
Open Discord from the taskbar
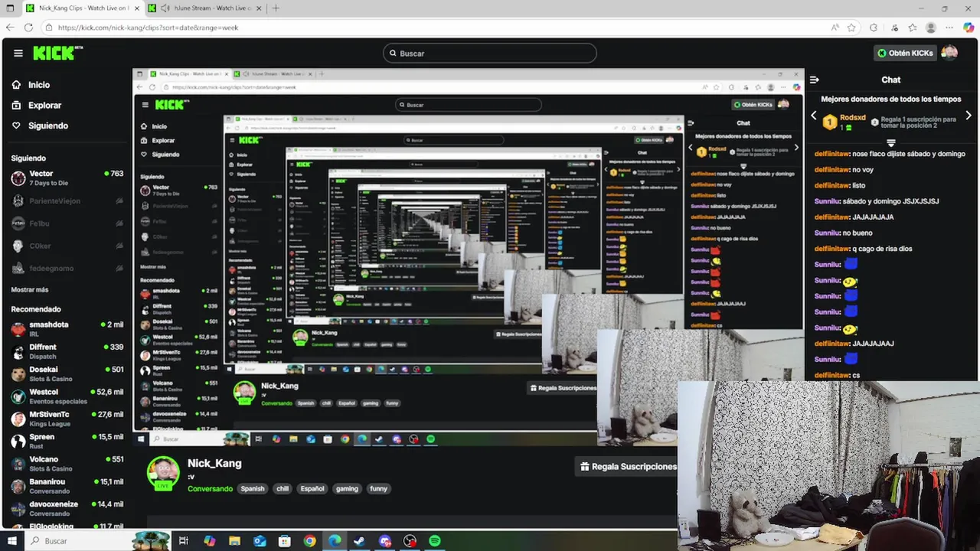tap(384, 541)
